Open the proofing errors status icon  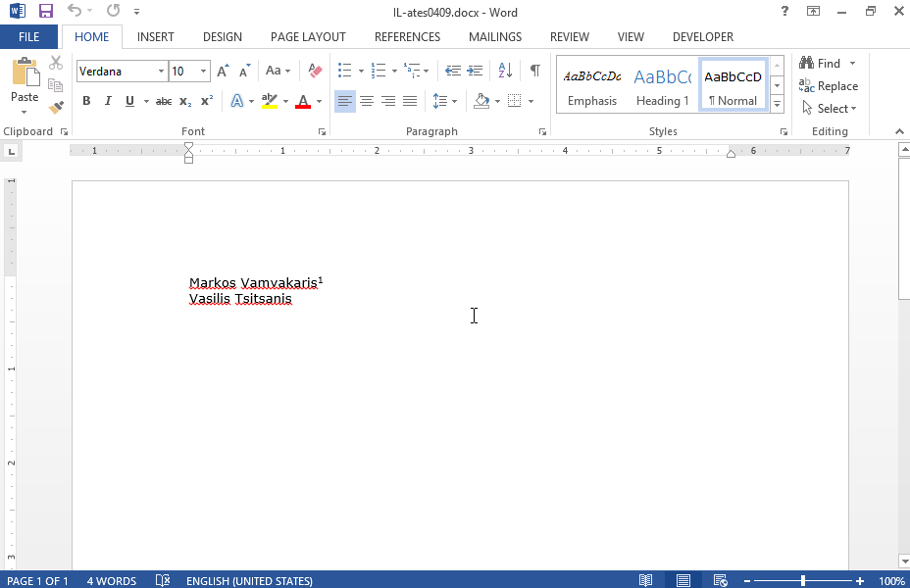click(163, 580)
